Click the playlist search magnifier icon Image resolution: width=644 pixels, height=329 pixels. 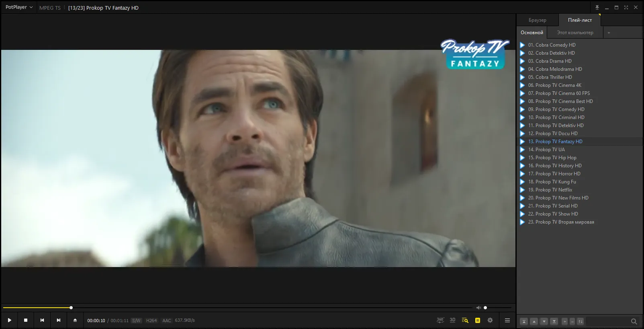(634, 321)
